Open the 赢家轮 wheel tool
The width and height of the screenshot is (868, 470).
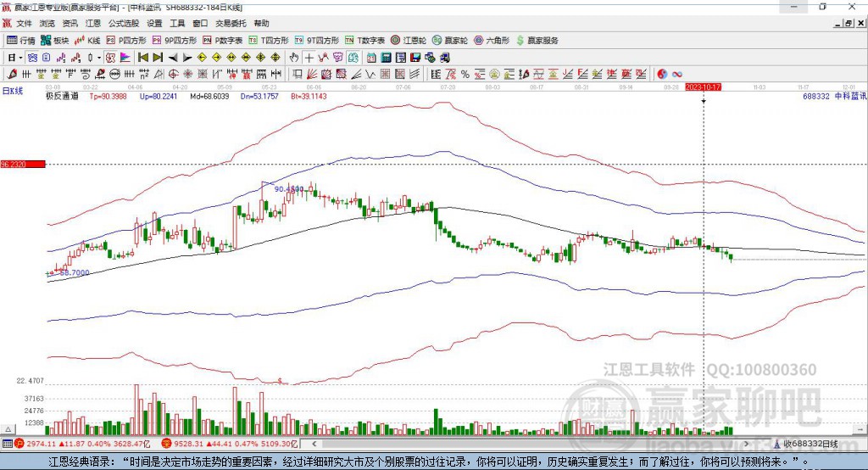(450, 41)
